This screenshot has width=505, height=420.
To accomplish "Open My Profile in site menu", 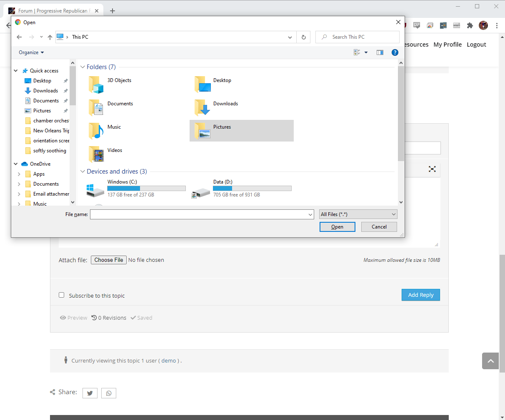I will coord(447,45).
